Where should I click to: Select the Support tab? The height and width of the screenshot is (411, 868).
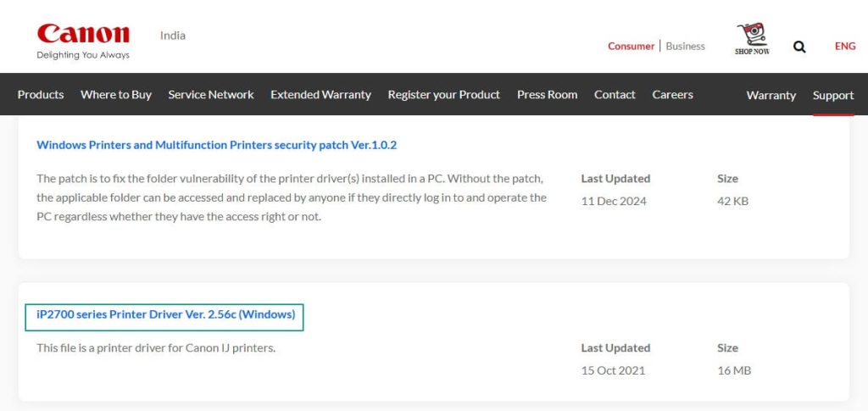click(x=833, y=96)
